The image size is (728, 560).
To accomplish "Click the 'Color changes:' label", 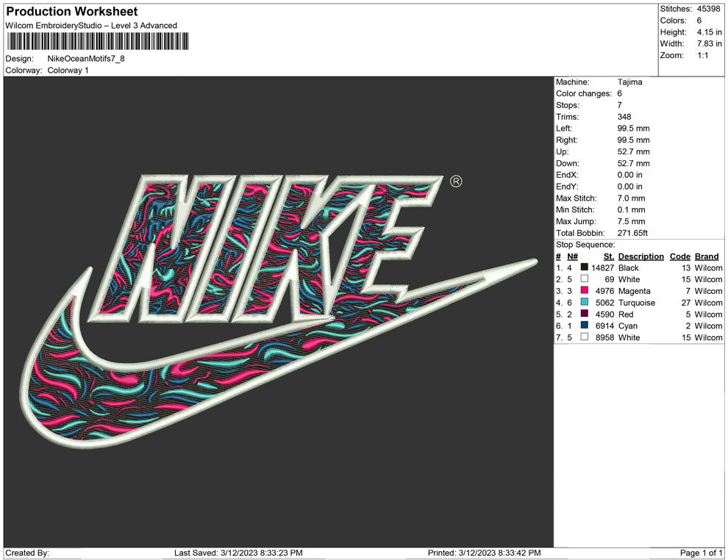I will [584, 93].
